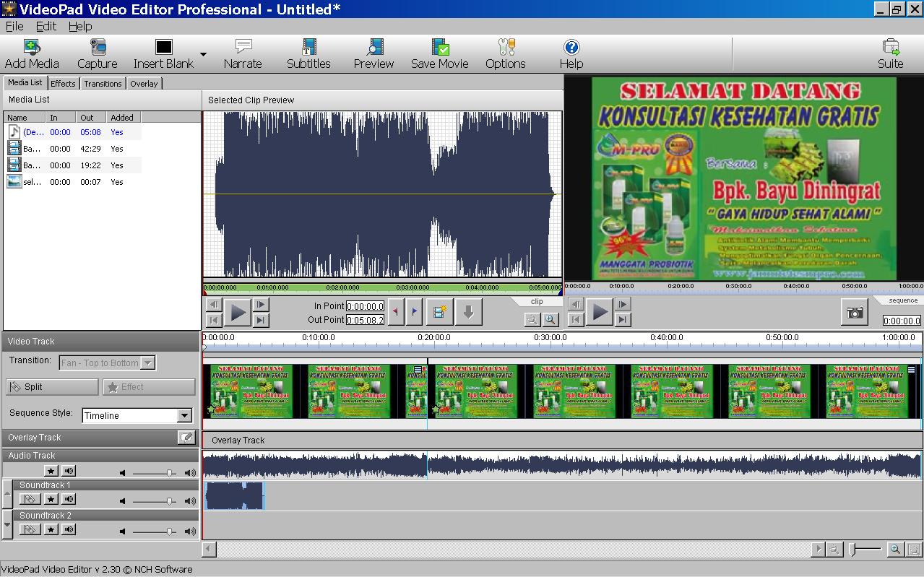Open the Edit menu
Image resolution: width=924 pixels, height=577 pixels.
pos(46,26)
